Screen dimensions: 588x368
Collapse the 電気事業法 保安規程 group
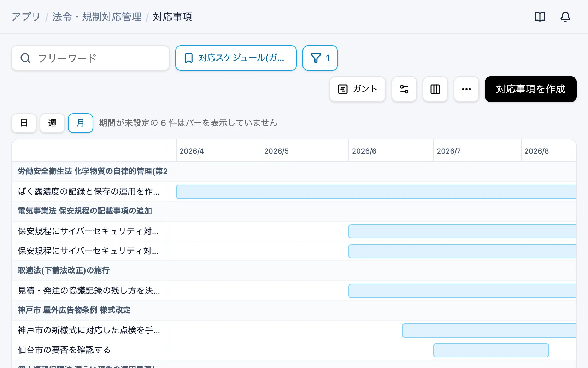pos(85,211)
